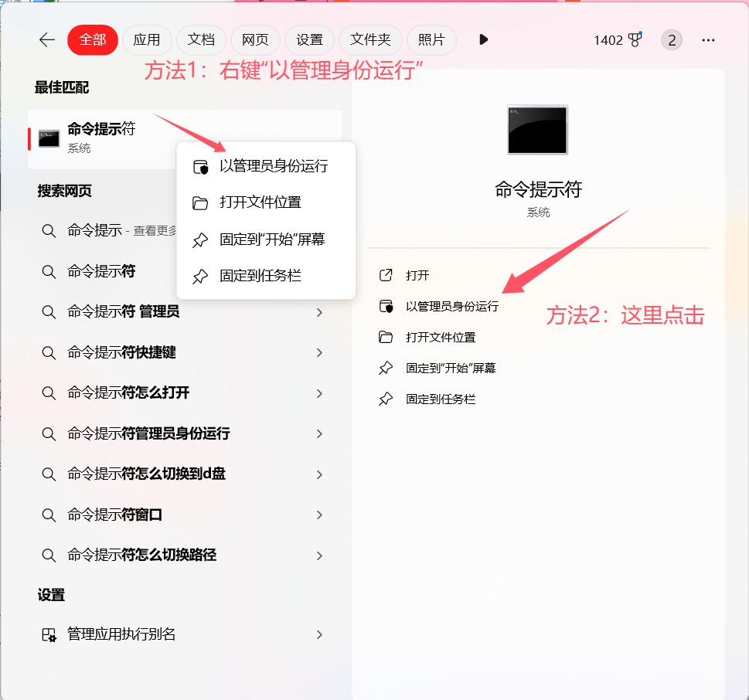
Task: Open the suggestion 命令提示符快捷键
Action: click(185, 352)
